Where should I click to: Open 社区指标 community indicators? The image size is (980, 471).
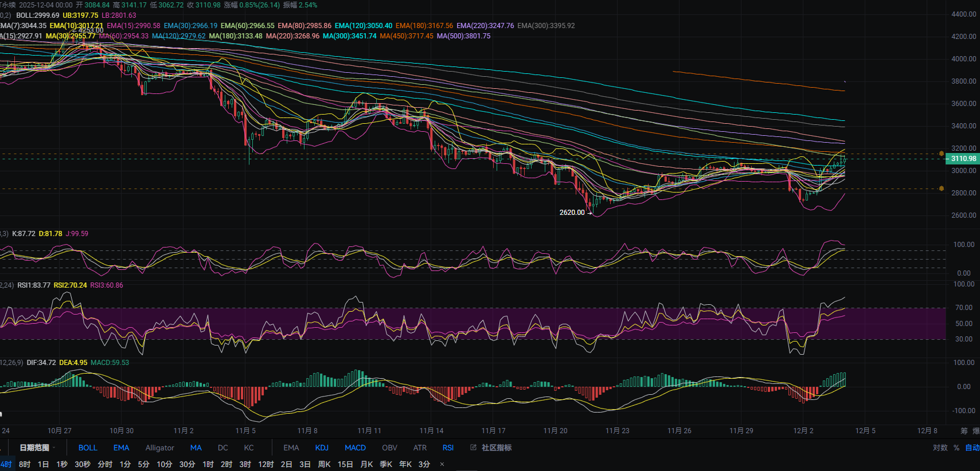coord(496,448)
